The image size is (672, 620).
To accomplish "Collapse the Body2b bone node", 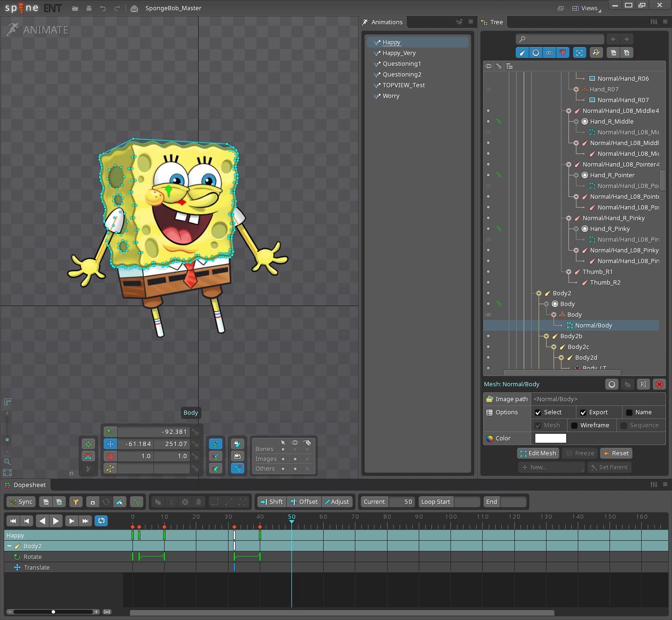I will (x=546, y=336).
